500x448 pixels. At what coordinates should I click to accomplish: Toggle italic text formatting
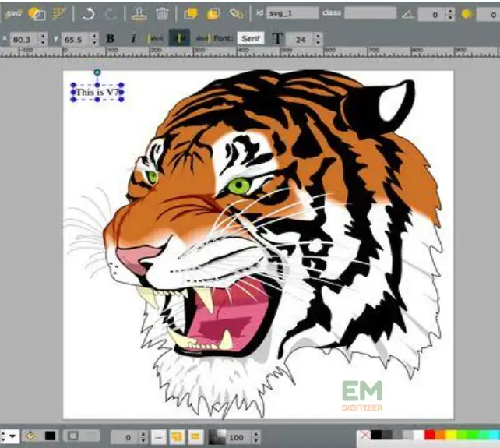coord(133,39)
